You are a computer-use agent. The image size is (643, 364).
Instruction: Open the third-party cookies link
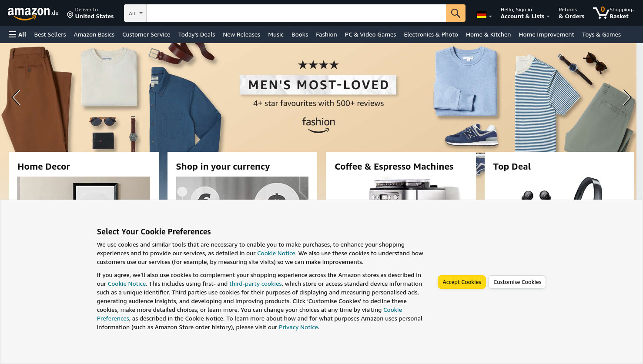pyautogui.click(x=255, y=284)
